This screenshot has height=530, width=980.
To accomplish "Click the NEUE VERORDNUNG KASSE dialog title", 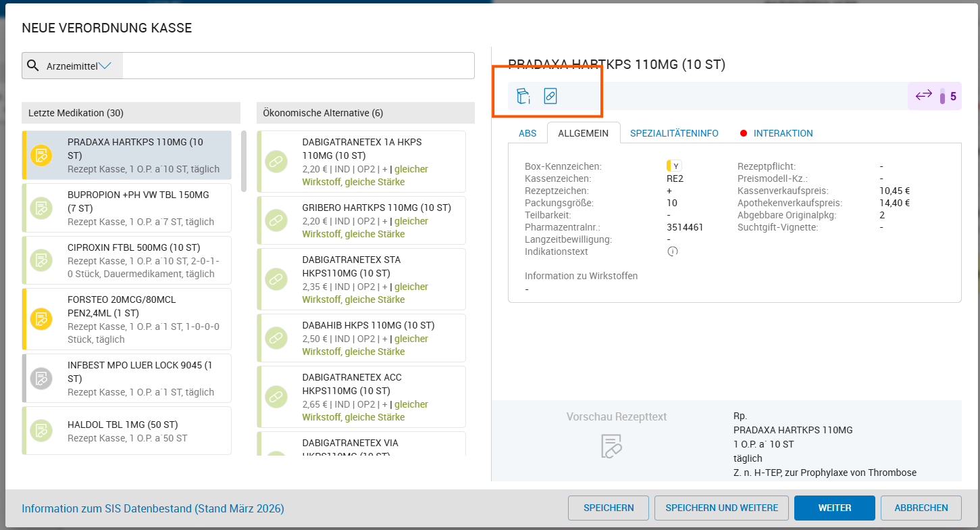I will click(107, 28).
